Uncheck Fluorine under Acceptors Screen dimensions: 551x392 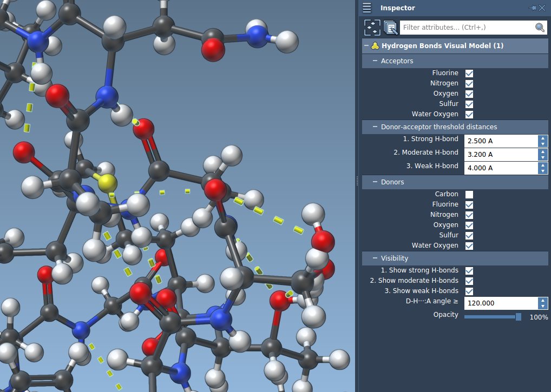click(x=469, y=73)
